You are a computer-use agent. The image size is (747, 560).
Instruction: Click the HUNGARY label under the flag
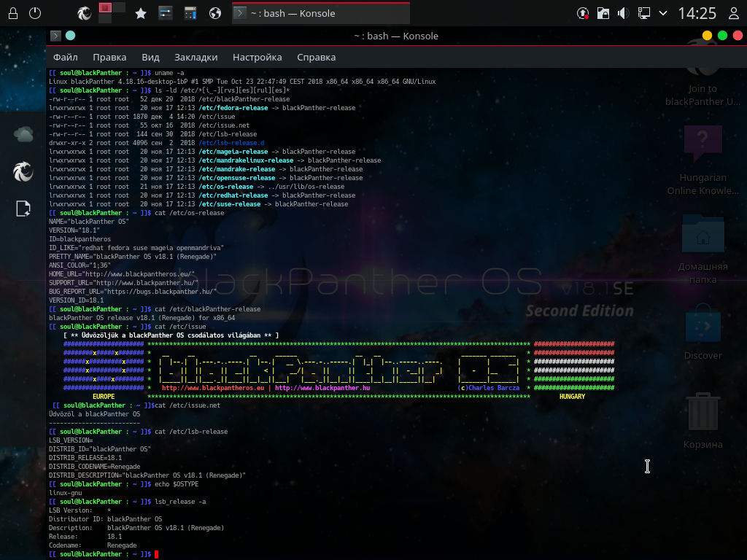[x=572, y=397]
